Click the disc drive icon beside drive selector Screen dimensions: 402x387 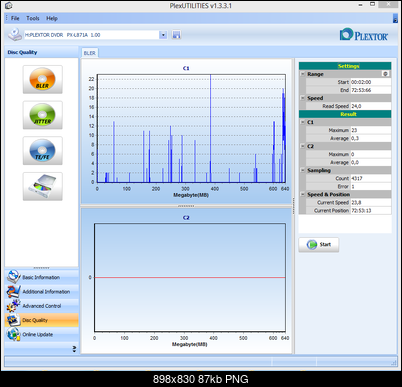pyautogui.click(x=15, y=35)
